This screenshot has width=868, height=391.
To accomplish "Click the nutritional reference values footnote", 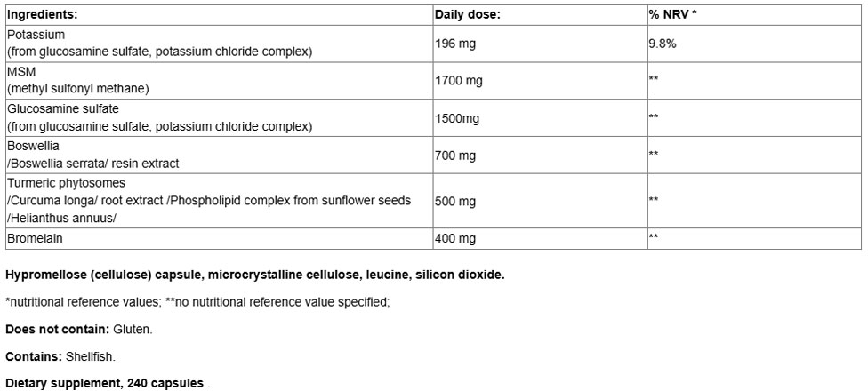I will tap(197, 302).
